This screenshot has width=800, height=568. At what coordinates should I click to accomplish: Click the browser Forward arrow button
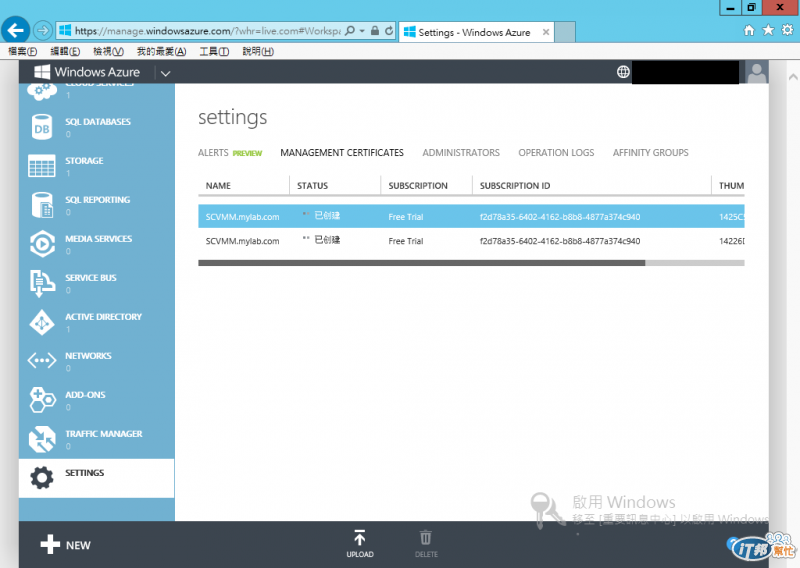pyautogui.click(x=43, y=31)
